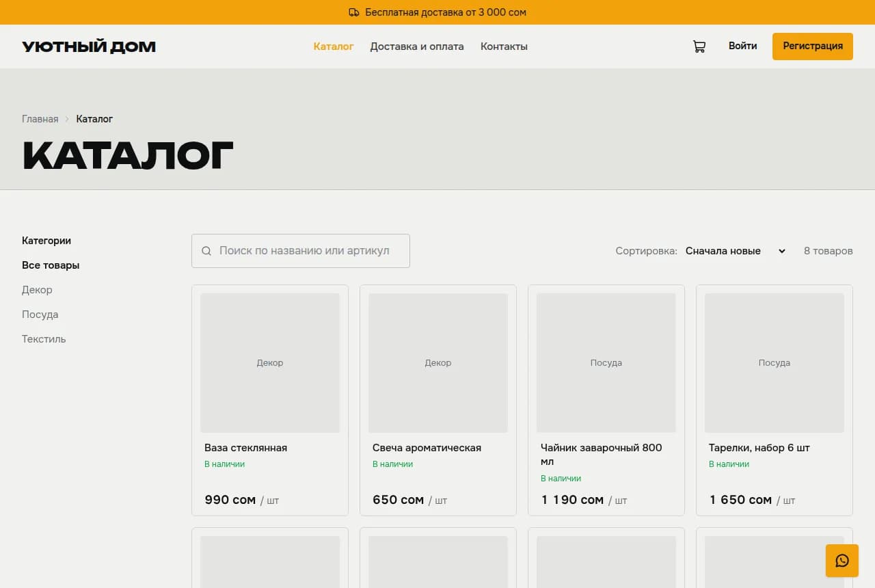Filter by Текстиль category in sidebar
The height and width of the screenshot is (588, 875).
[x=44, y=339]
